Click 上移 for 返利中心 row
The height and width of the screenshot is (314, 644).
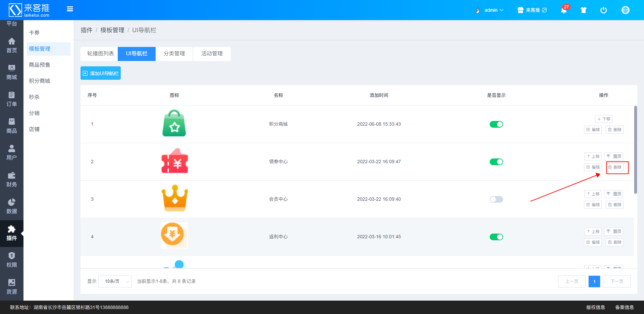pos(593,232)
